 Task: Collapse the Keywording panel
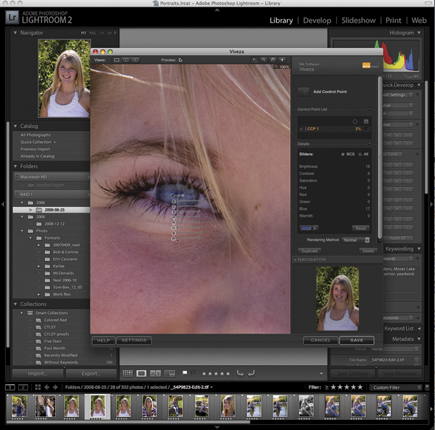419,249
